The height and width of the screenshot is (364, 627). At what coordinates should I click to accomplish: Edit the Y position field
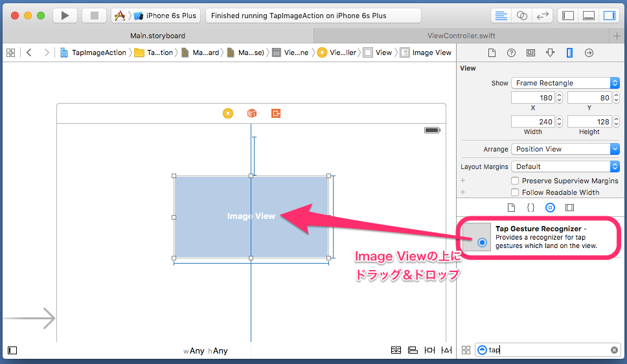589,98
